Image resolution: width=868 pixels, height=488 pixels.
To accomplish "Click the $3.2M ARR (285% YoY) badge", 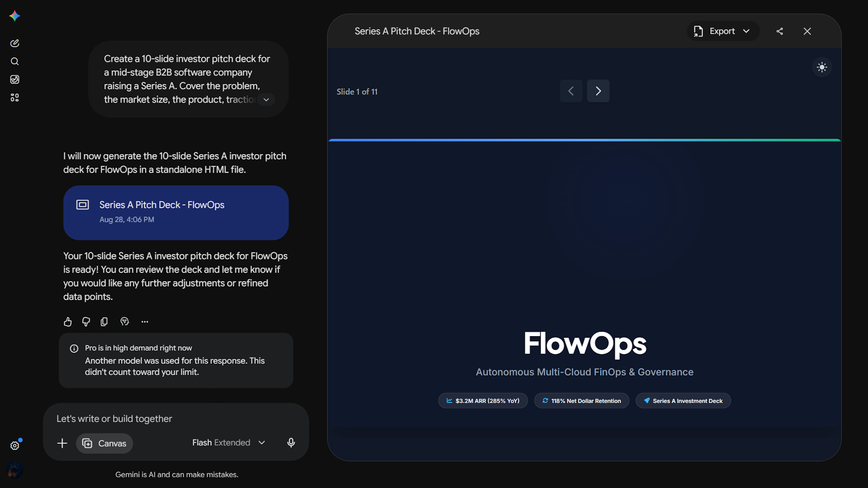I will pyautogui.click(x=483, y=401).
